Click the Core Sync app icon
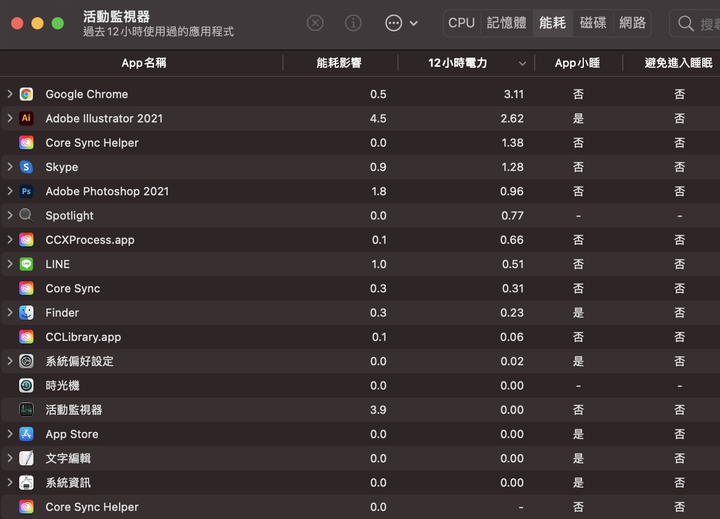720x519 pixels. pos(26,288)
